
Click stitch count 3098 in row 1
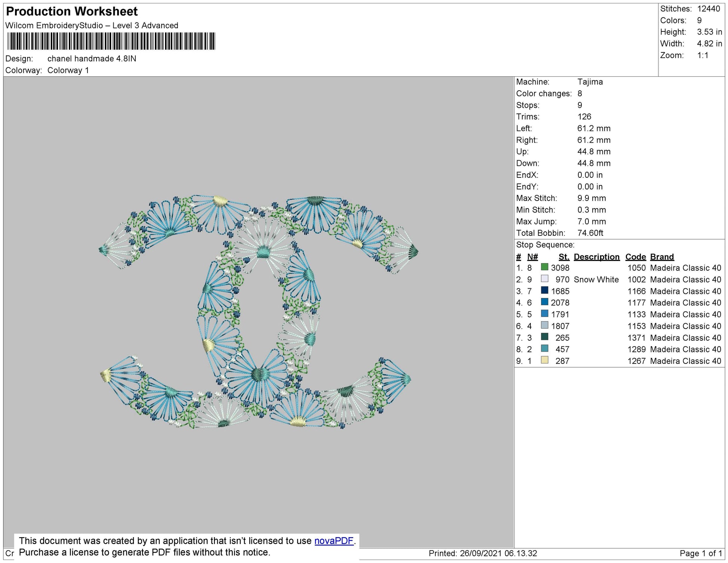pos(560,268)
